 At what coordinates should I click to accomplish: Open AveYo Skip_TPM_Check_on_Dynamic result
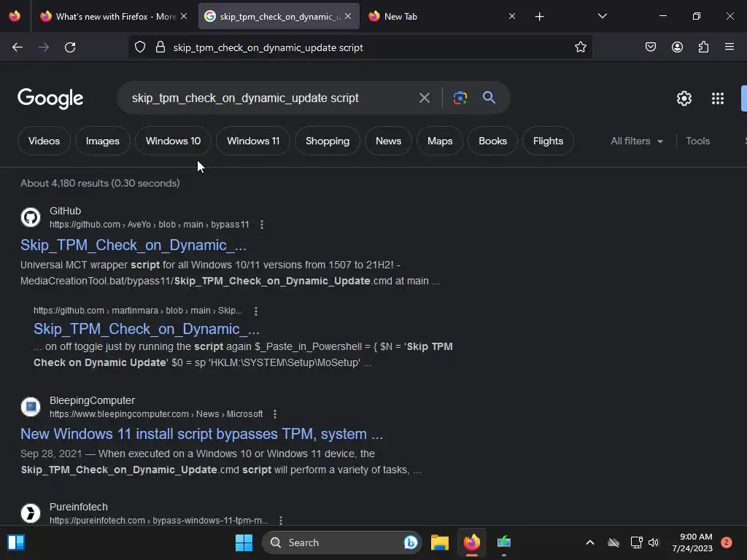pos(133,245)
